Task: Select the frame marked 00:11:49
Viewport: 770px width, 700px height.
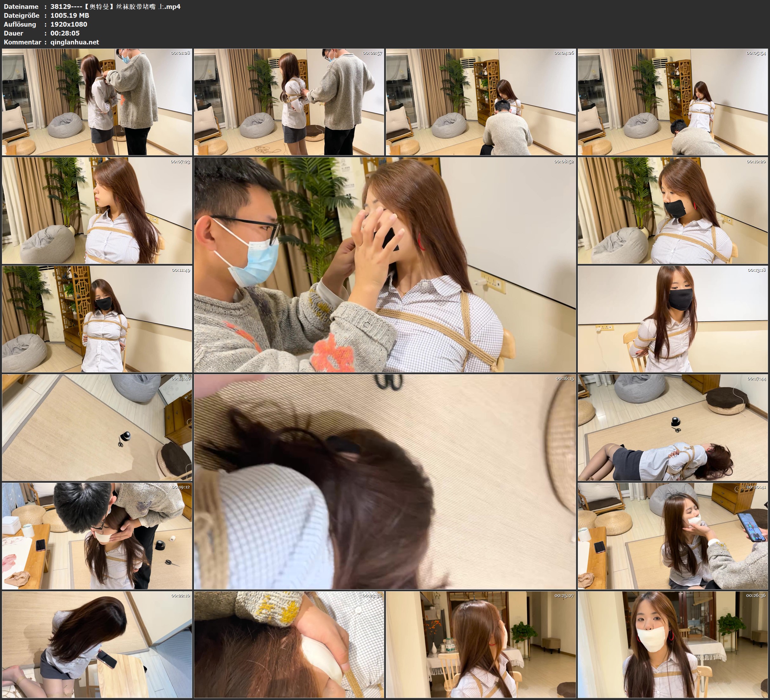Action: (x=97, y=319)
